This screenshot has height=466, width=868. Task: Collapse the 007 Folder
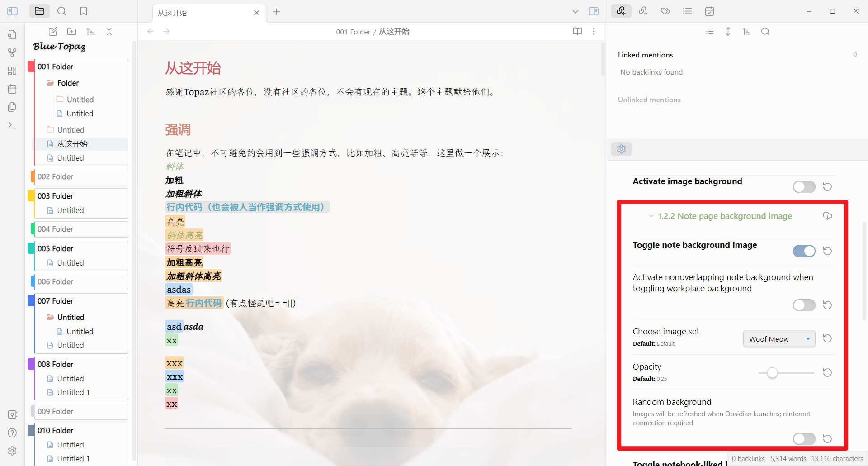[x=81, y=301]
